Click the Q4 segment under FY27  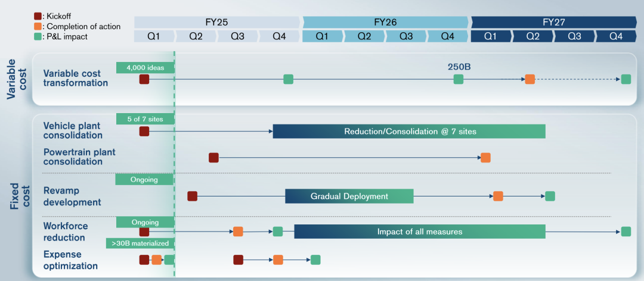[616, 36]
